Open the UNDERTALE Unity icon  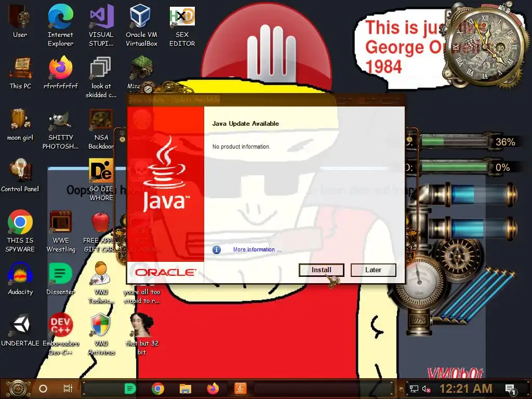(20, 330)
